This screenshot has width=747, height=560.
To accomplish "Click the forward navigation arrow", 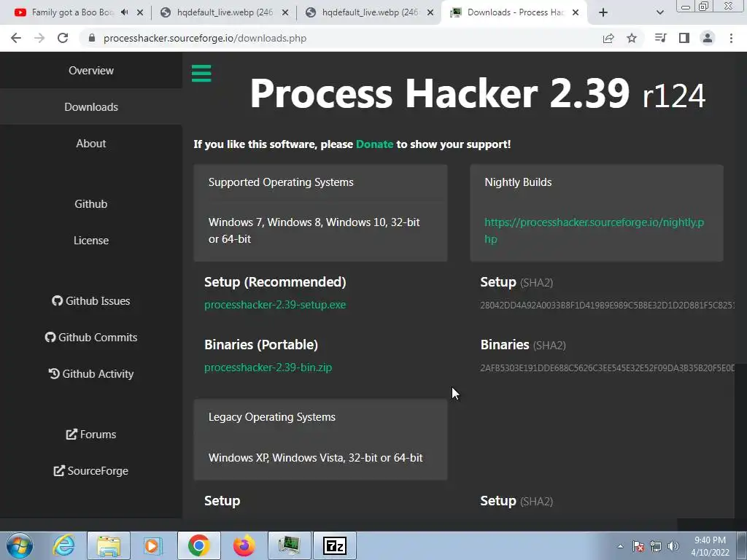I will tap(39, 38).
